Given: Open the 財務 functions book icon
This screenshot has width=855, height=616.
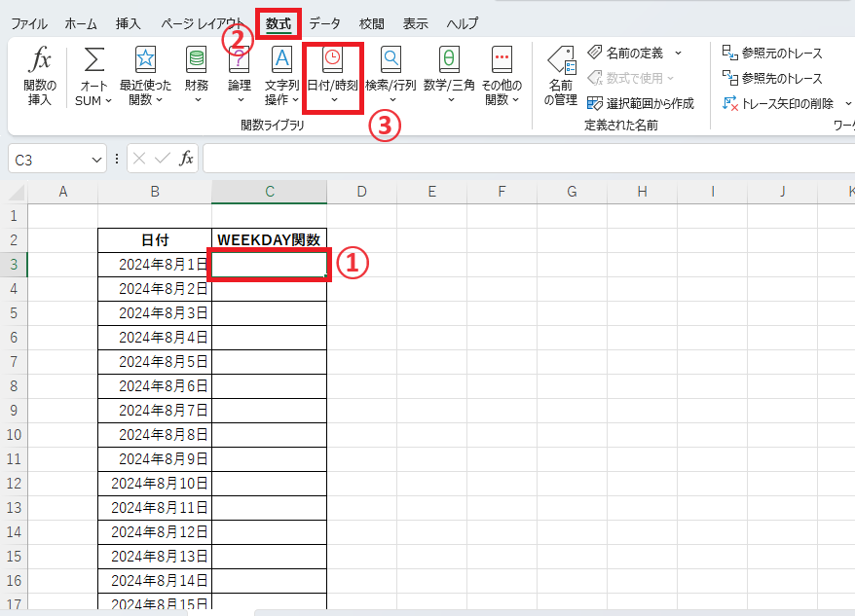Looking at the screenshot, I should (197, 59).
